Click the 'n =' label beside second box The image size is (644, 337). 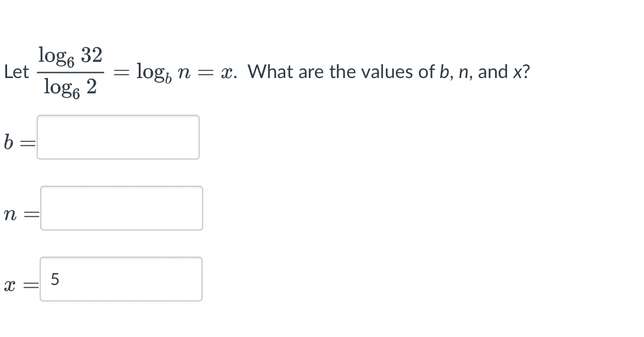[21, 214]
